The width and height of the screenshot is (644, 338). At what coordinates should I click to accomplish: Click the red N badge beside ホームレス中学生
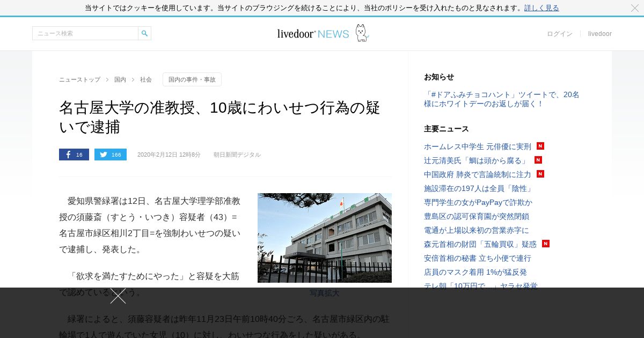coord(540,146)
